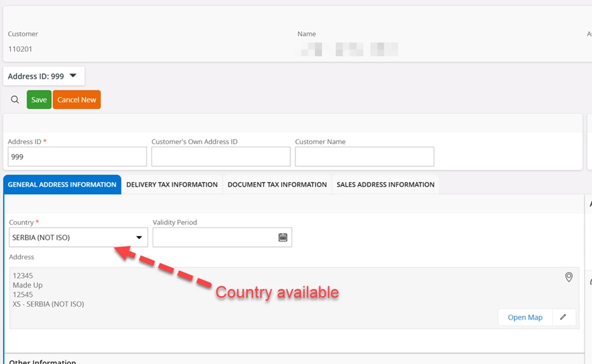
Task: Open the Country dropdown showing SERBIA
Action: (x=78, y=237)
